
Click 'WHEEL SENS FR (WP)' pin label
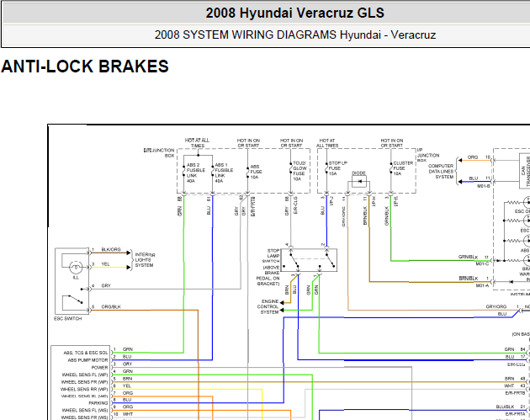(84, 382)
